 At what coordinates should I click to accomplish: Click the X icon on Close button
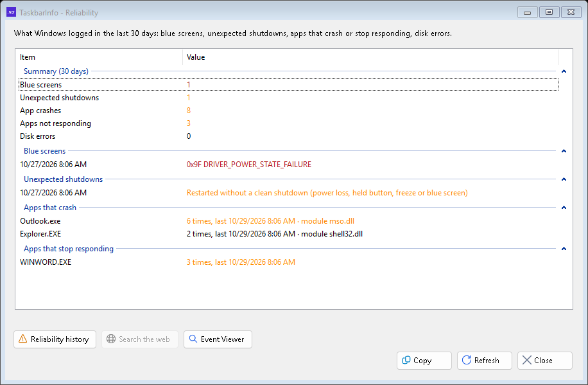pyautogui.click(x=527, y=360)
